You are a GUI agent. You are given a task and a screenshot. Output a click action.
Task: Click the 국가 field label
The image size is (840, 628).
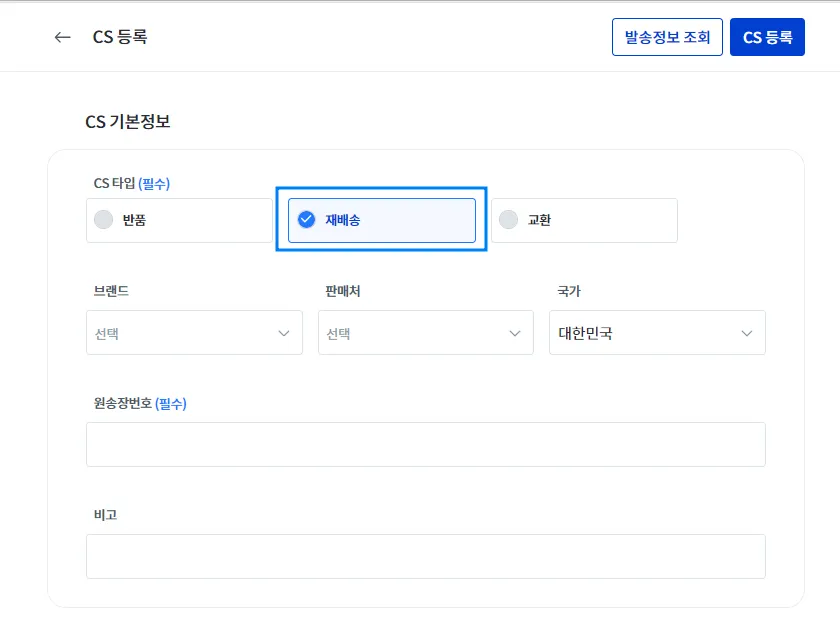click(x=569, y=291)
